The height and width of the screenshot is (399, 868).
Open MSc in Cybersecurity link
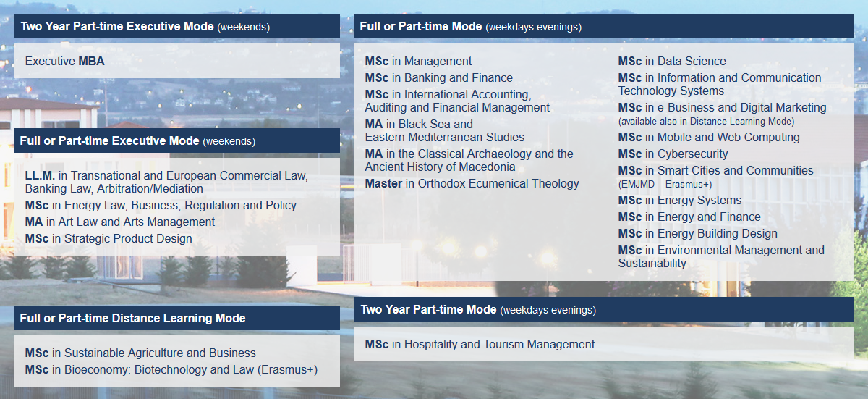[x=673, y=154]
